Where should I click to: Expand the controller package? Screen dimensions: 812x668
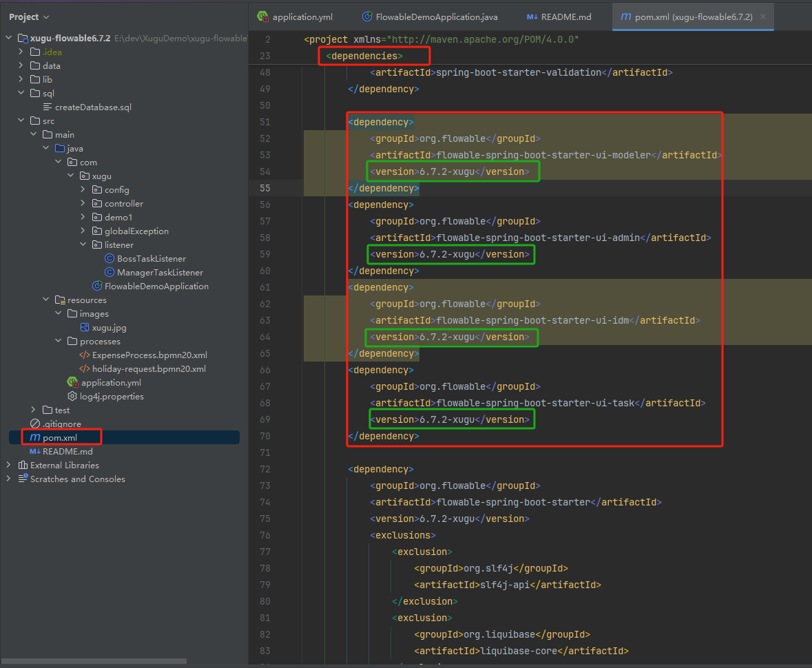[83, 203]
